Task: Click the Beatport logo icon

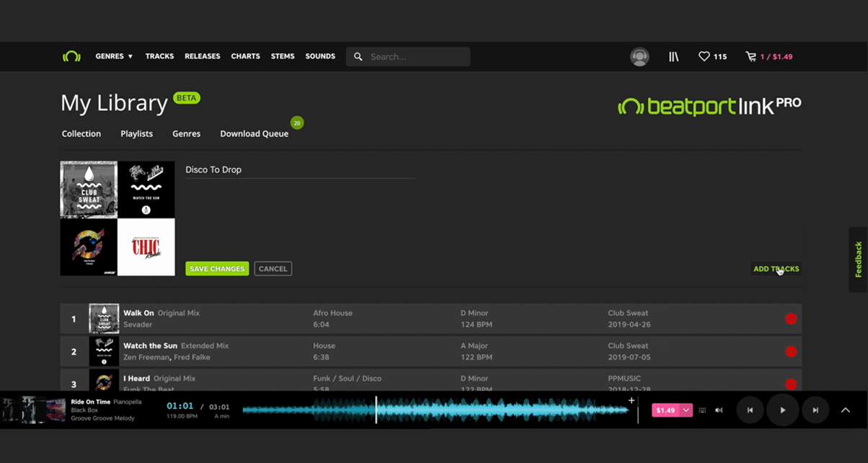Action: pyautogui.click(x=71, y=56)
